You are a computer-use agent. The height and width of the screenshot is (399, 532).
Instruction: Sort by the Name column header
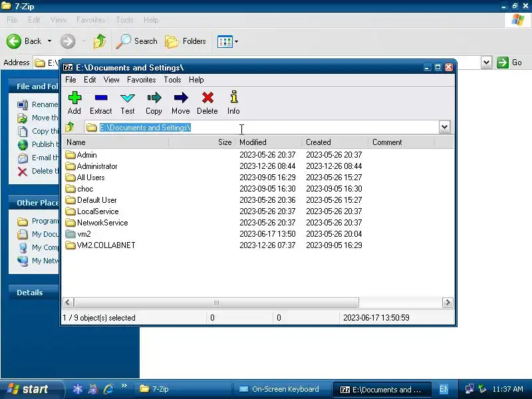115,142
